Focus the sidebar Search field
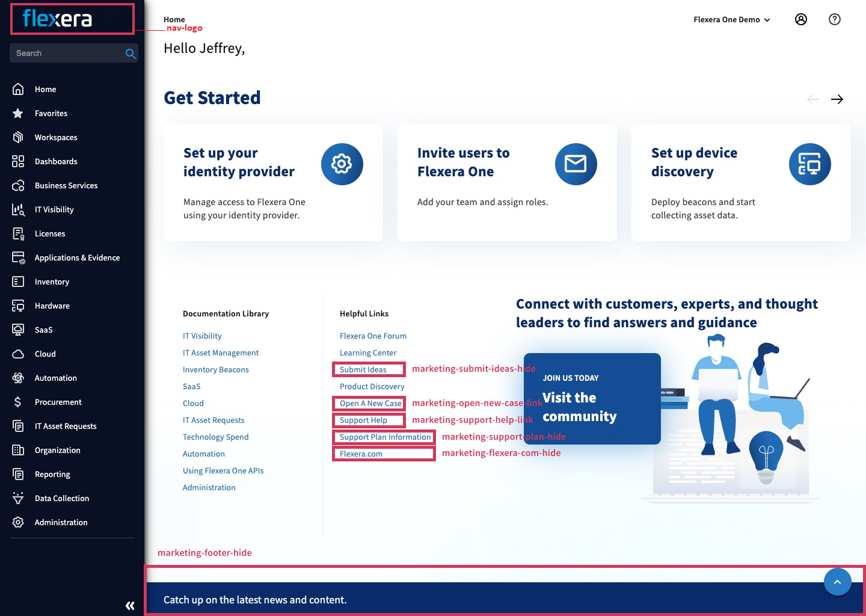866x616 pixels. (66, 54)
